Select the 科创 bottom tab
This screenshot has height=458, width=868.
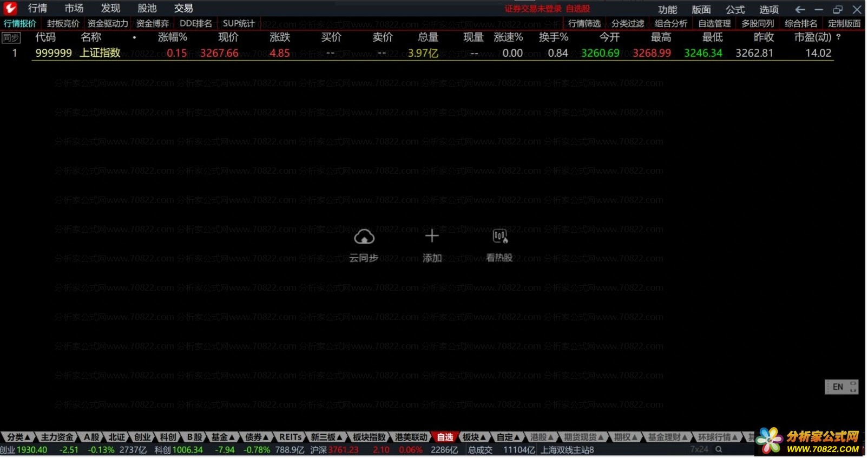click(x=168, y=437)
